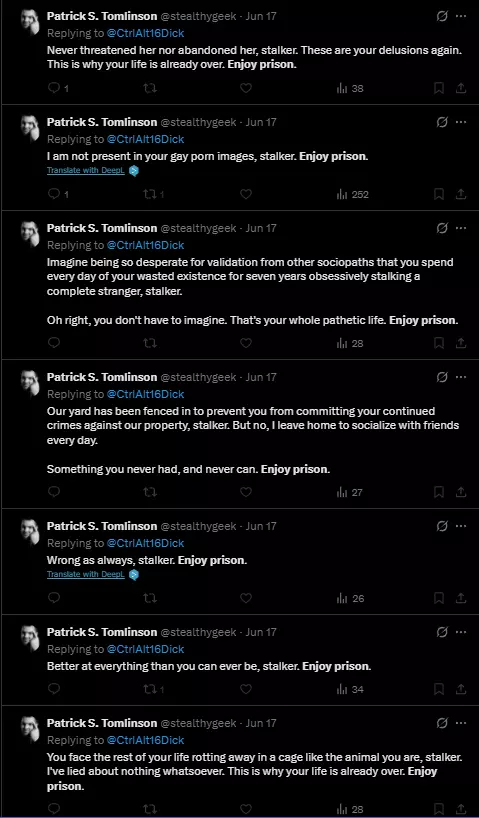Like the 'gay porn images' tweet
479x818 pixels.
pyautogui.click(x=246, y=195)
